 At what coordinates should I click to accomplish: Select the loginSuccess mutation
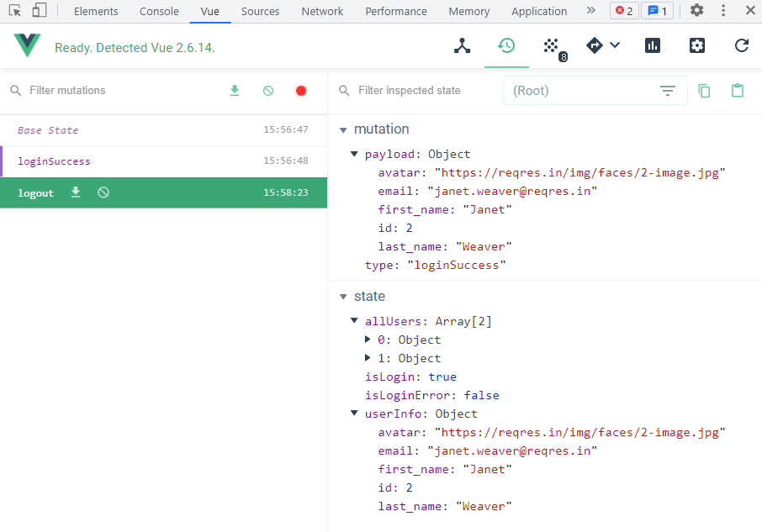[x=163, y=161]
